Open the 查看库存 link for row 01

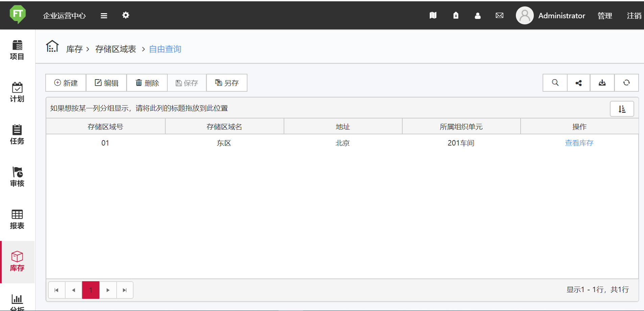(579, 143)
